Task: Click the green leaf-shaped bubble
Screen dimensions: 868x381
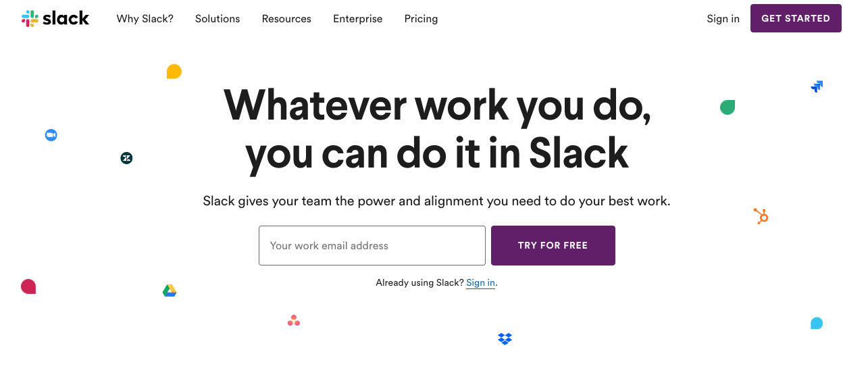Action: pyautogui.click(x=727, y=107)
